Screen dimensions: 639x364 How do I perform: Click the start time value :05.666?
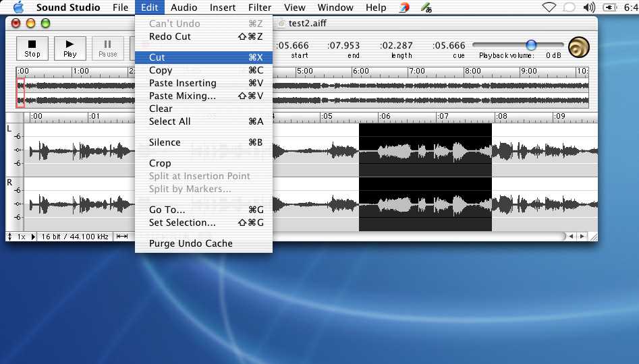(292, 46)
